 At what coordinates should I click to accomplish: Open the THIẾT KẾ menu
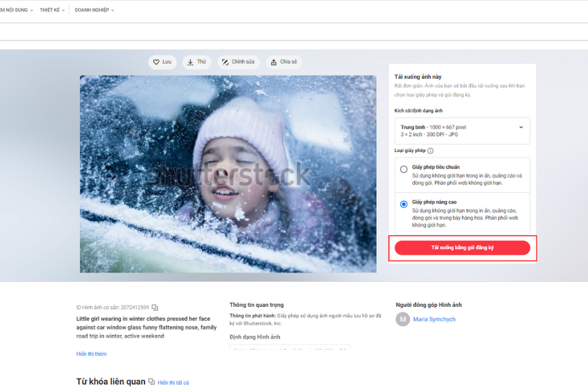tap(52, 9)
